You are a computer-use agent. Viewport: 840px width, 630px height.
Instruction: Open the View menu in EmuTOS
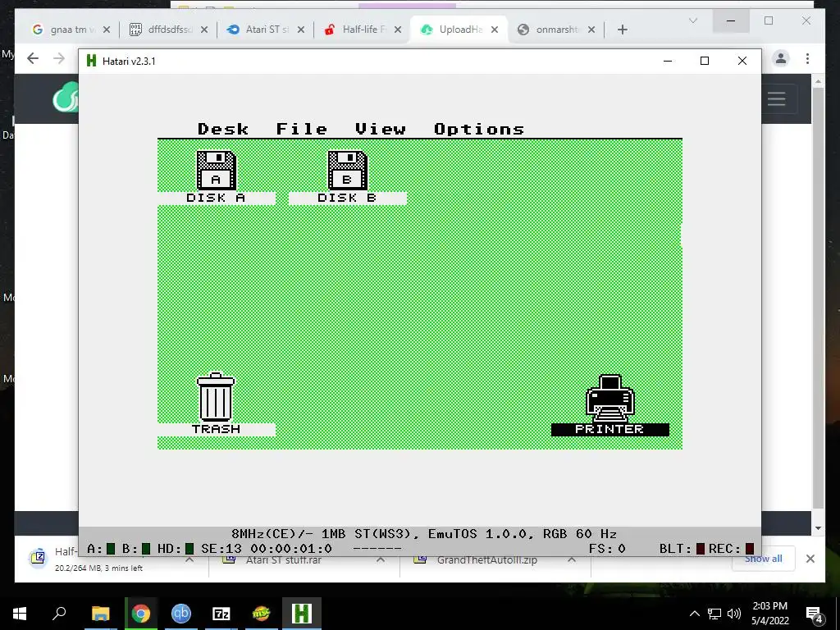381,129
